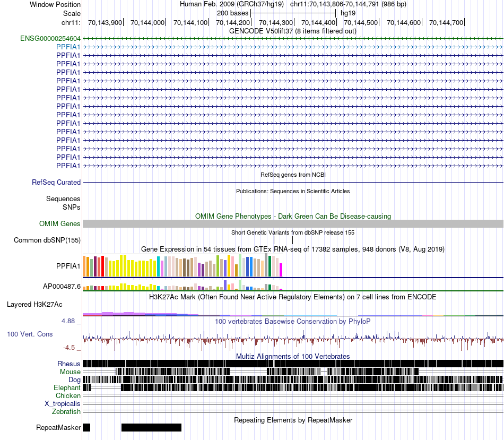Click the chr11: ruler label
Viewport: 504px width, 440px height.
[71, 22]
